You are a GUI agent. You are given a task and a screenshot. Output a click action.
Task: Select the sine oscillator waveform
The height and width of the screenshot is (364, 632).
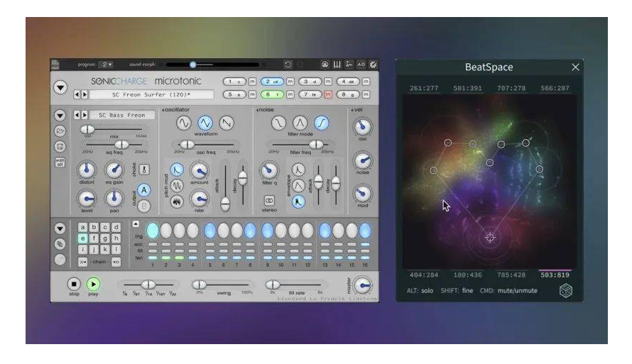(183, 123)
